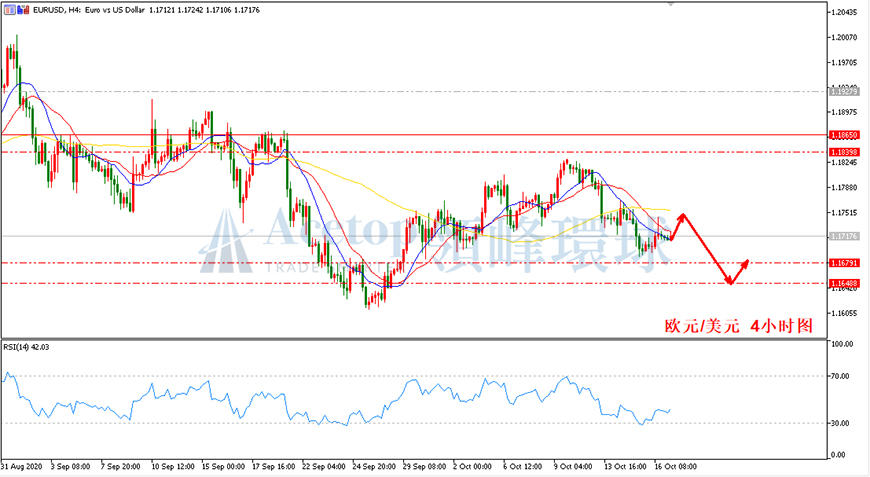Select the 'EURUSD, H4: Euro vs US Dollar' title text
The width and height of the screenshot is (870, 477).
[89, 10]
